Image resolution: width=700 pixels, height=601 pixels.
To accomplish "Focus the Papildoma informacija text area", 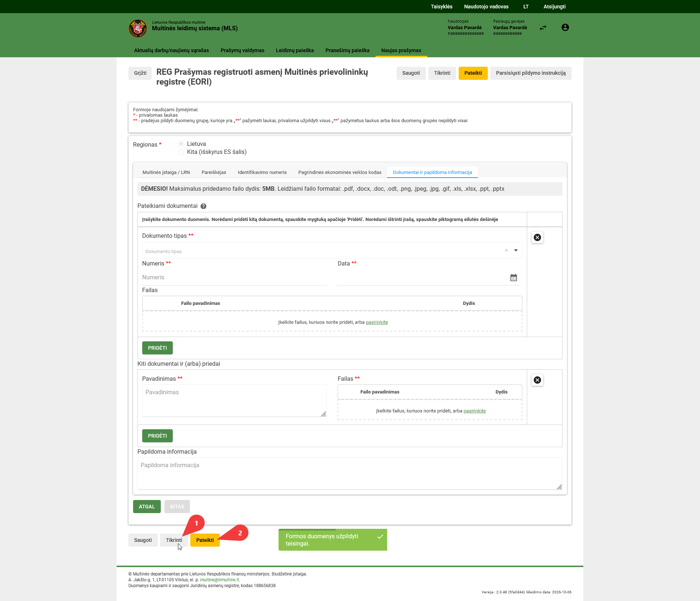I will tap(350, 473).
